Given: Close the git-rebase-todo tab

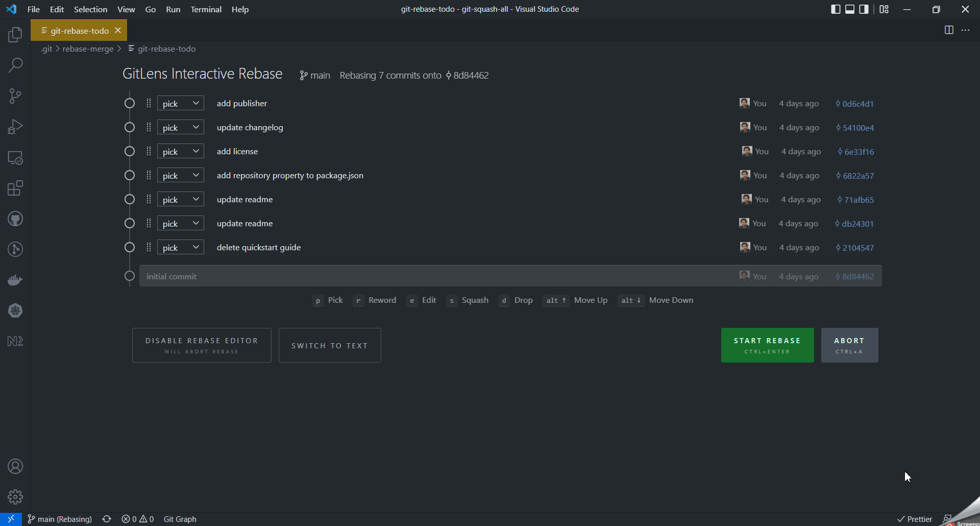Looking at the screenshot, I should coord(118,30).
